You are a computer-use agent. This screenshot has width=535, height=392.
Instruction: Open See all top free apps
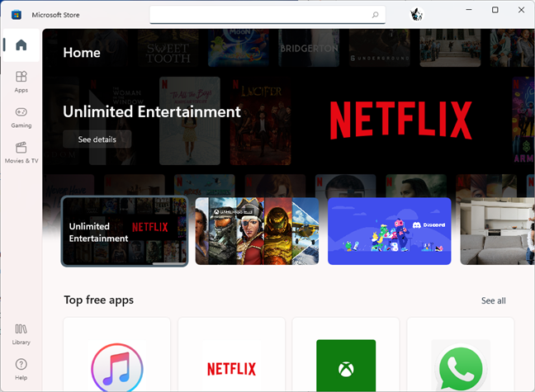pos(494,300)
